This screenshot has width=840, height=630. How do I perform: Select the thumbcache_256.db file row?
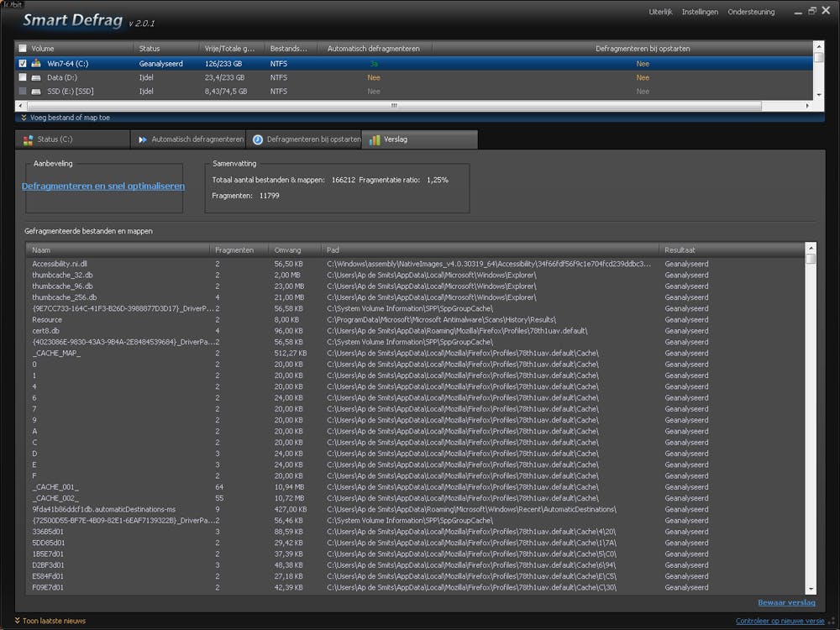coord(415,297)
